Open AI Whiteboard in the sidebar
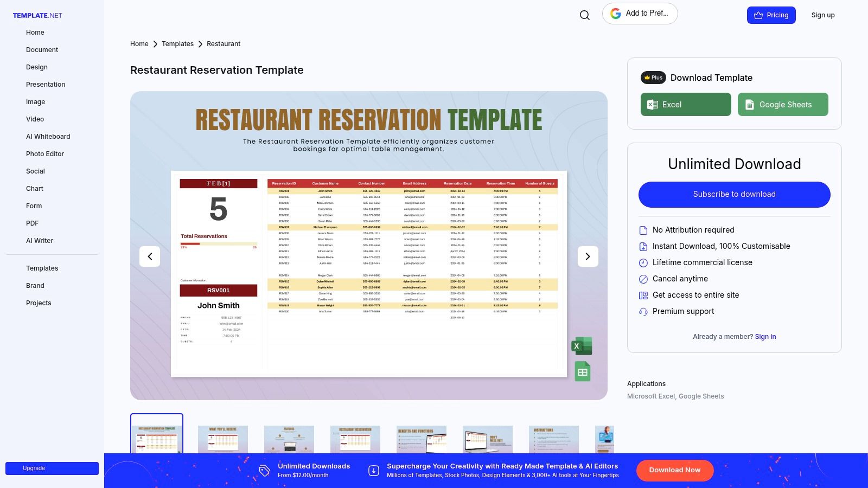This screenshot has width=868, height=488. pos(48,137)
